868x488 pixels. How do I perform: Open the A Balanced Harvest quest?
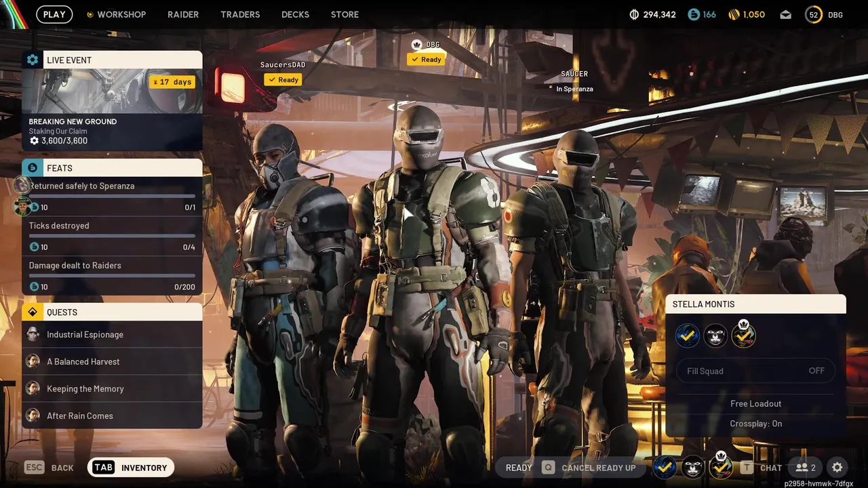point(112,361)
